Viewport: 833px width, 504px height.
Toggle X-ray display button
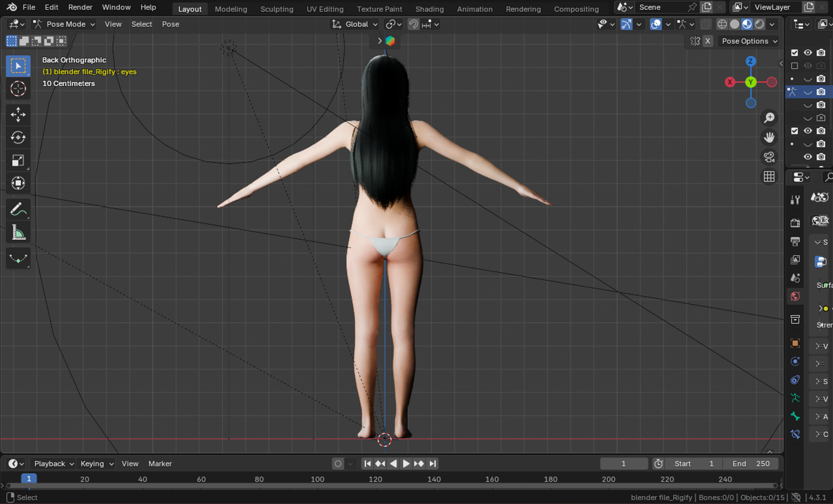(705, 24)
